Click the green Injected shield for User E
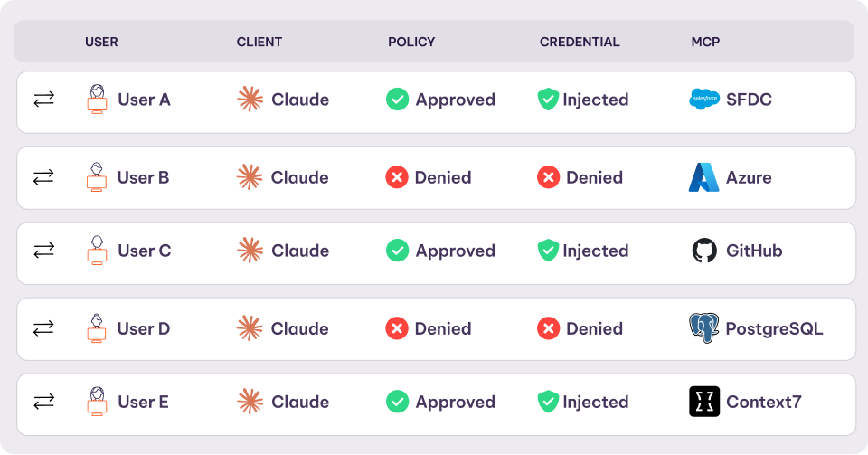 tap(548, 402)
